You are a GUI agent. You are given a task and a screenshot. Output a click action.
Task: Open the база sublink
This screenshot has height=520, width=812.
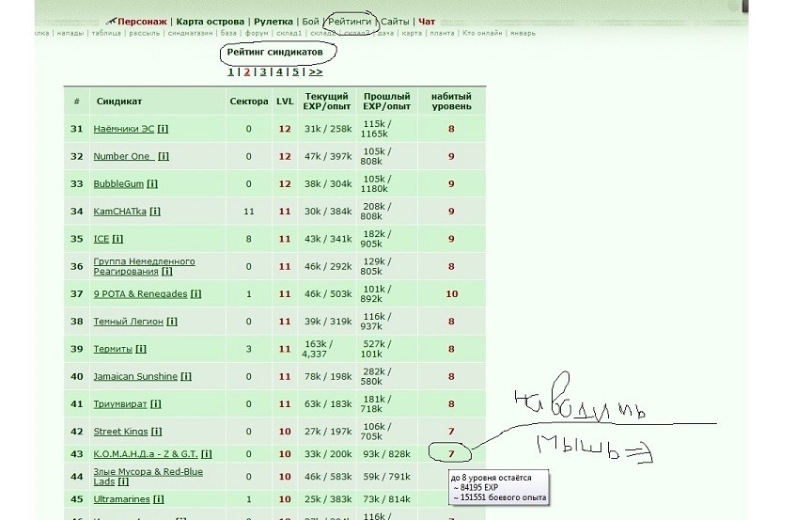pyautogui.click(x=228, y=33)
